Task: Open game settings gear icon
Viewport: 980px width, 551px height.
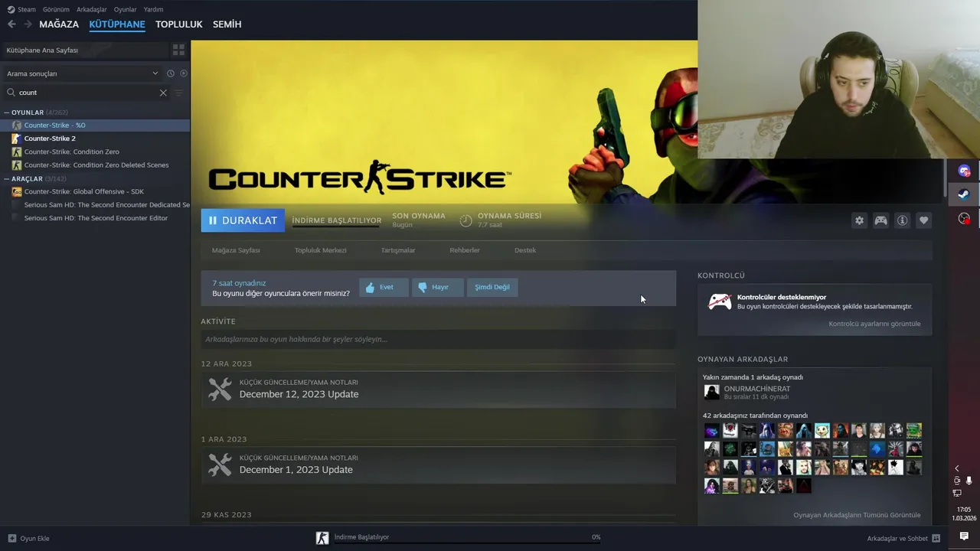Action: (859, 220)
